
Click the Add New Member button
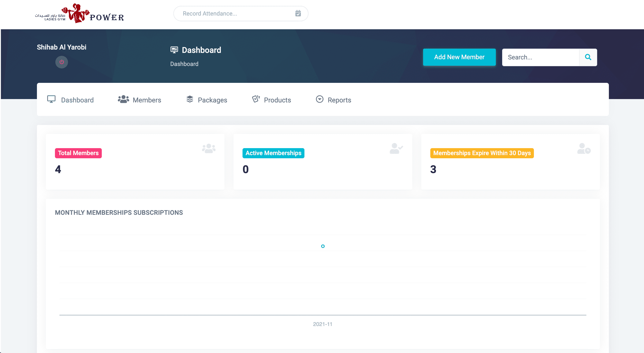pos(459,57)
